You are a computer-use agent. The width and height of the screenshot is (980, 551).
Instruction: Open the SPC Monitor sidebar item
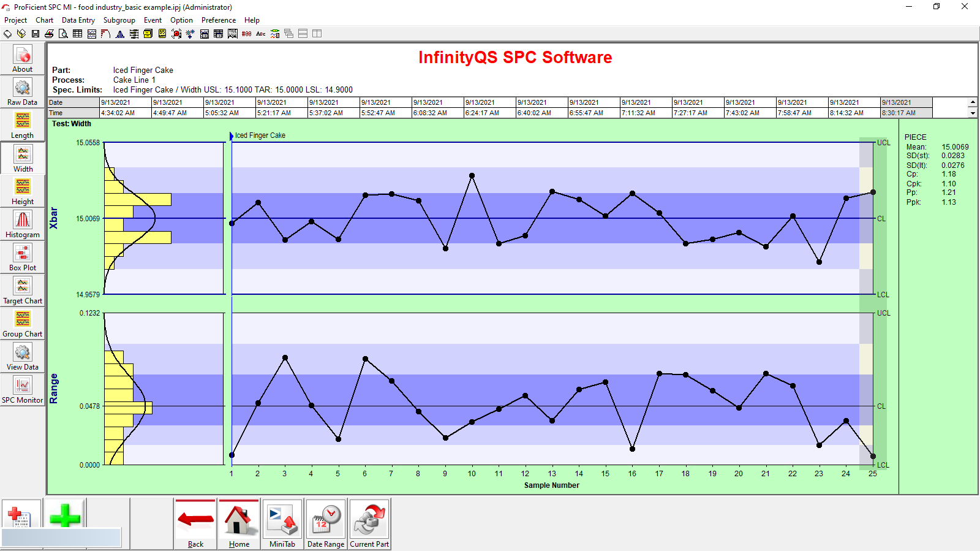point(23,390)
